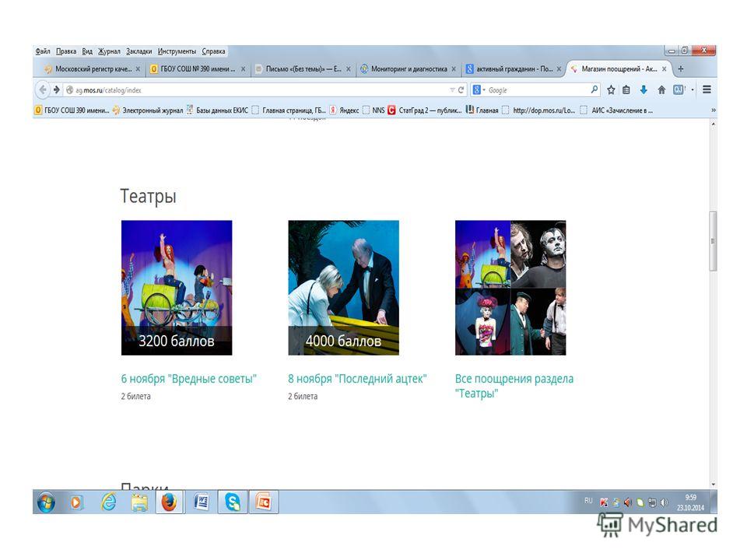Show more bookmarks with the chevron
The width and height of the screenshot is (747, 560).
click(x=714, y=110)
